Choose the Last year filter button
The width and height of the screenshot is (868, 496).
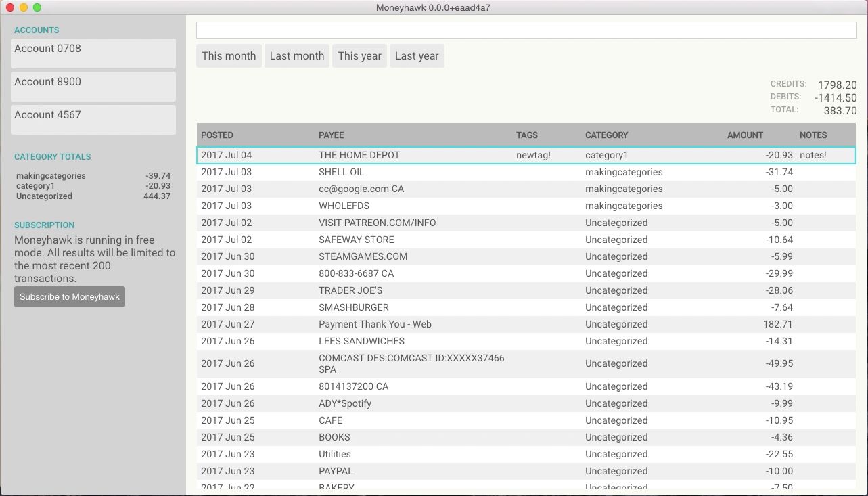pyautogui.click(x=417, y=56)
